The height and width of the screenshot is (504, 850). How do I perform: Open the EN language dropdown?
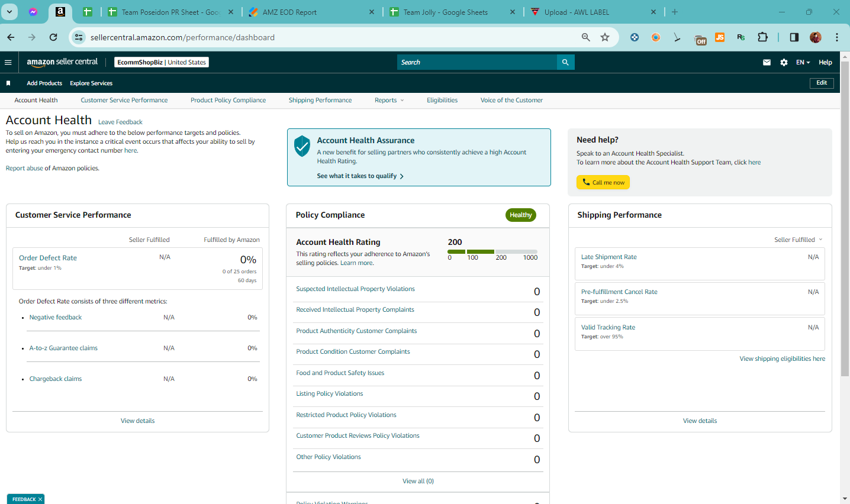click(803, 62)
